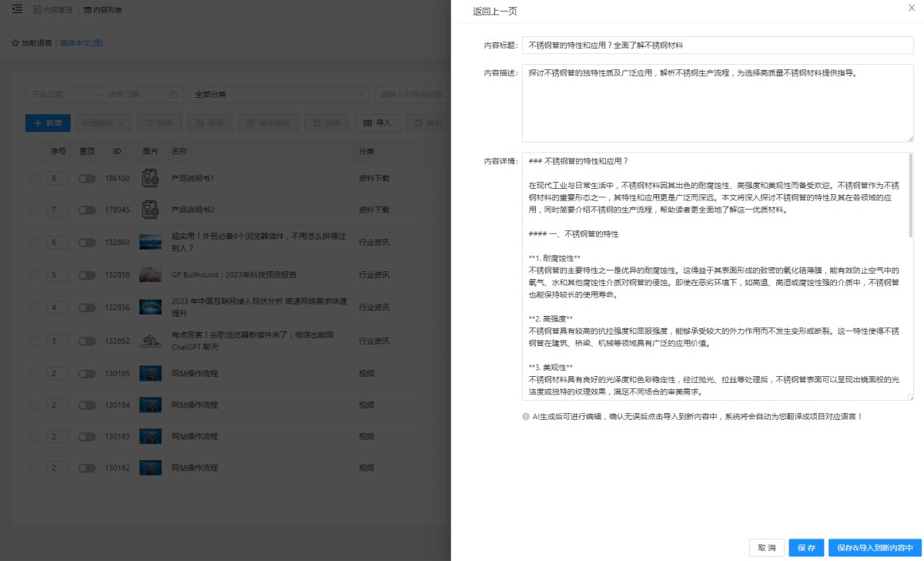Click inside the 内容详情 details textarea
924x561 pixels.
tap(717, 277)
